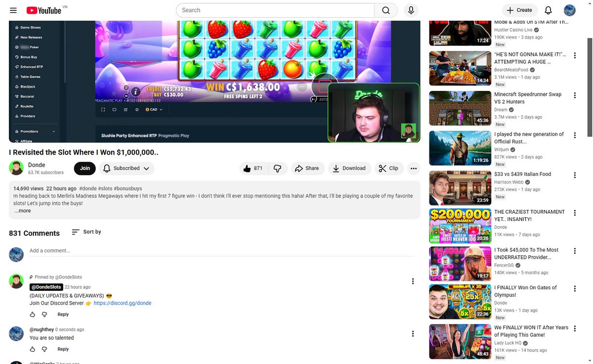Open menu for Gates of Olympus video

click(575, 288)
